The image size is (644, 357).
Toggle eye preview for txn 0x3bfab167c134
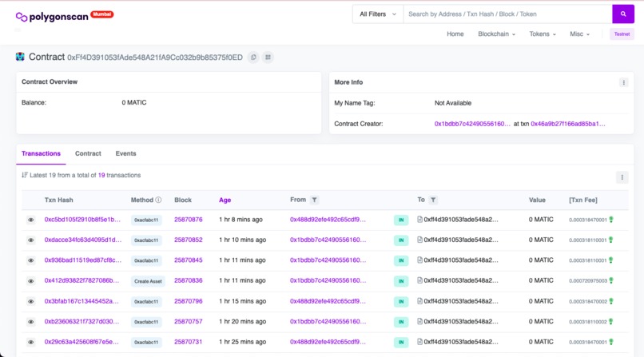[31, 302]
